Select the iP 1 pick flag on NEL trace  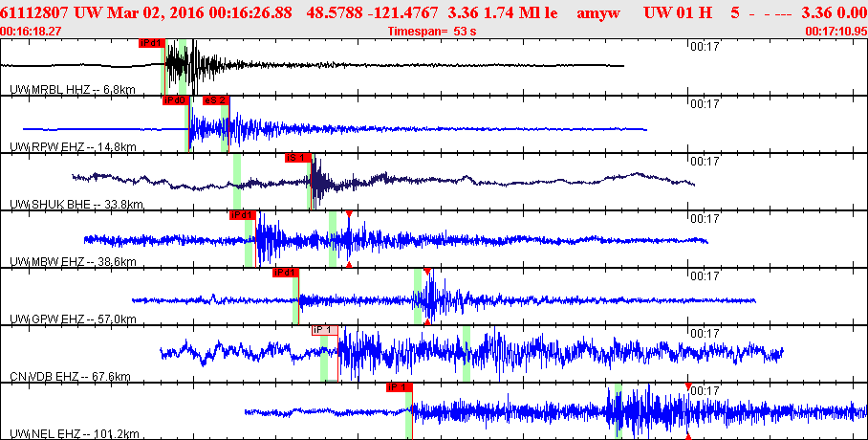[x=400, y=388]
